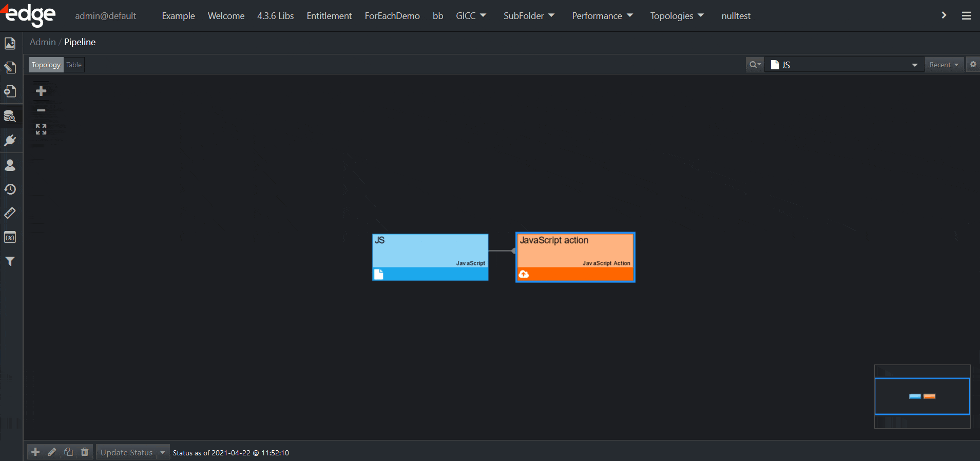Click the Update Status button

click(x=126, y=452)
